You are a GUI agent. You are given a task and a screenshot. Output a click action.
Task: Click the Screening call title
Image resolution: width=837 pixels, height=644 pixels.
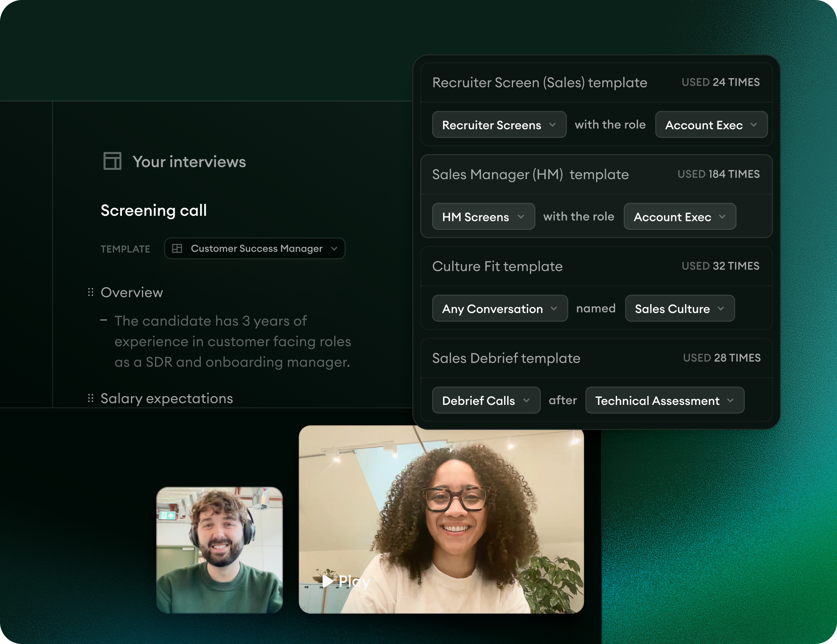154,210
